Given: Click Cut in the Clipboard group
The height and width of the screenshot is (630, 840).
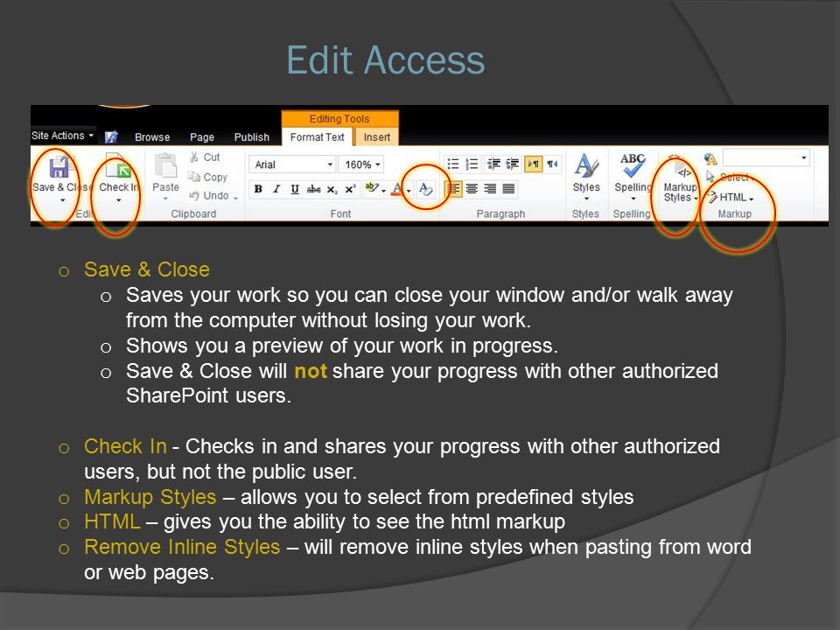Looking at the screenshot, I should (205, 157).
